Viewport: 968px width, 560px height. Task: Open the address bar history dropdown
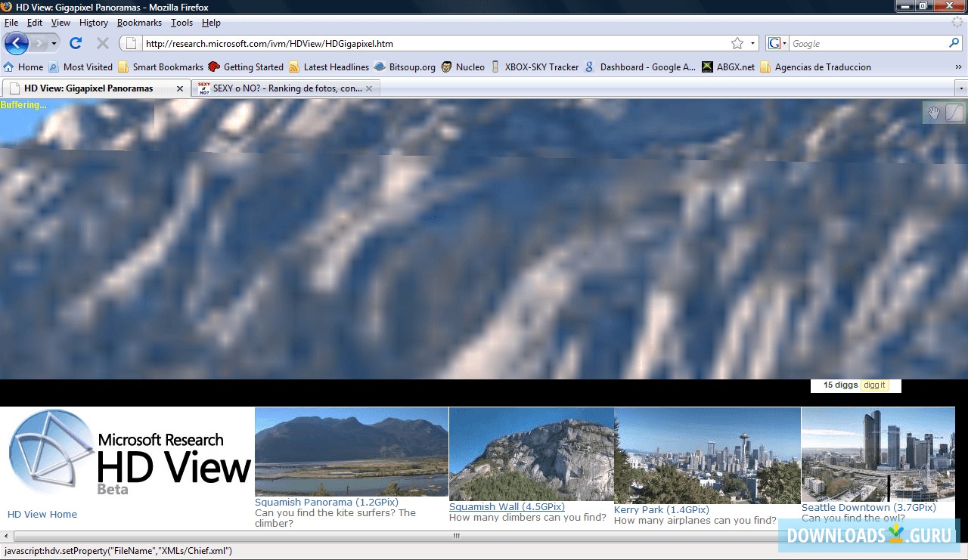[x=752, y=44]
